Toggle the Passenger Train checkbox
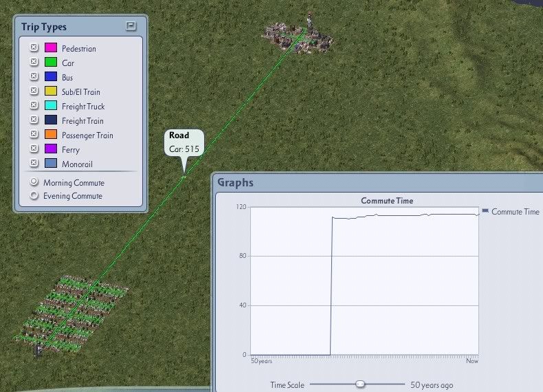 click(x=34, y=134)
